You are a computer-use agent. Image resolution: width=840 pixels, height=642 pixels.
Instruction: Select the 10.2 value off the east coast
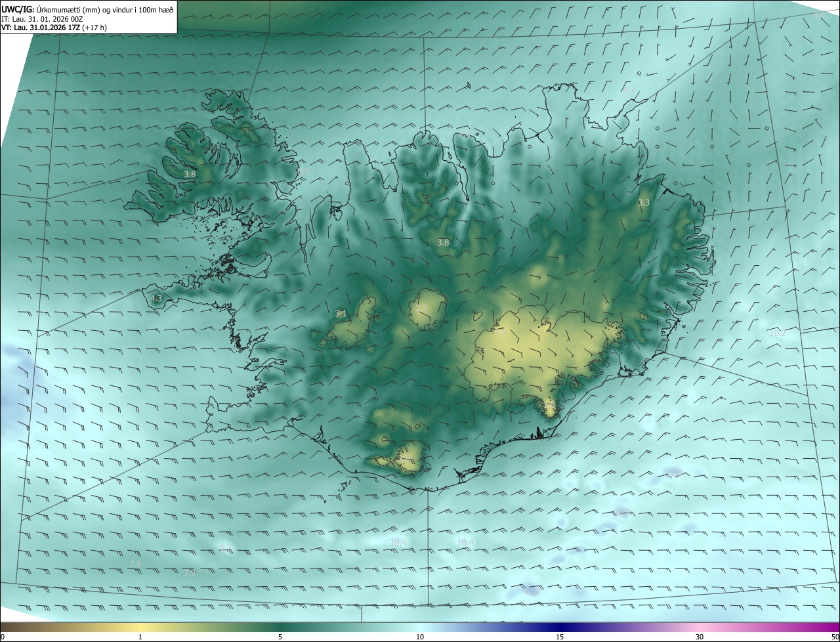pos(777,333)
